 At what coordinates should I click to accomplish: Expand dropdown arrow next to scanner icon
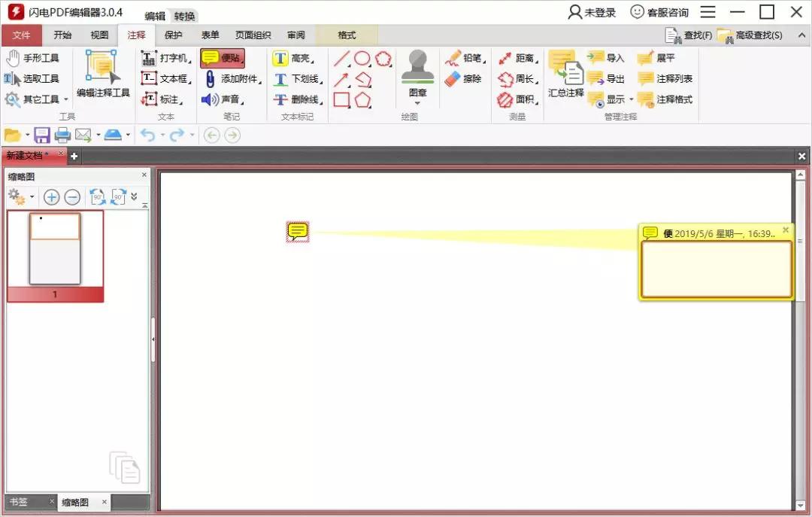pos(128,135)
